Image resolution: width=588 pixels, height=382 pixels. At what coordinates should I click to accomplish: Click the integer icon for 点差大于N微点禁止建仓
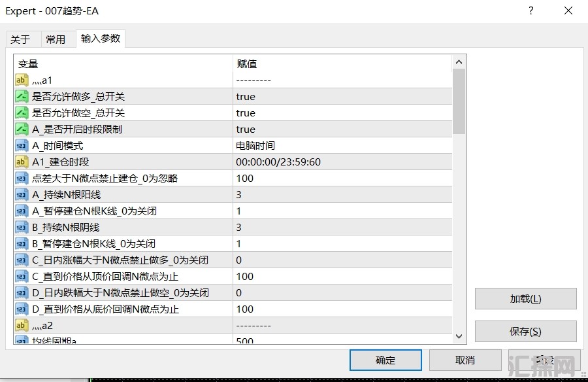point(22,178)
